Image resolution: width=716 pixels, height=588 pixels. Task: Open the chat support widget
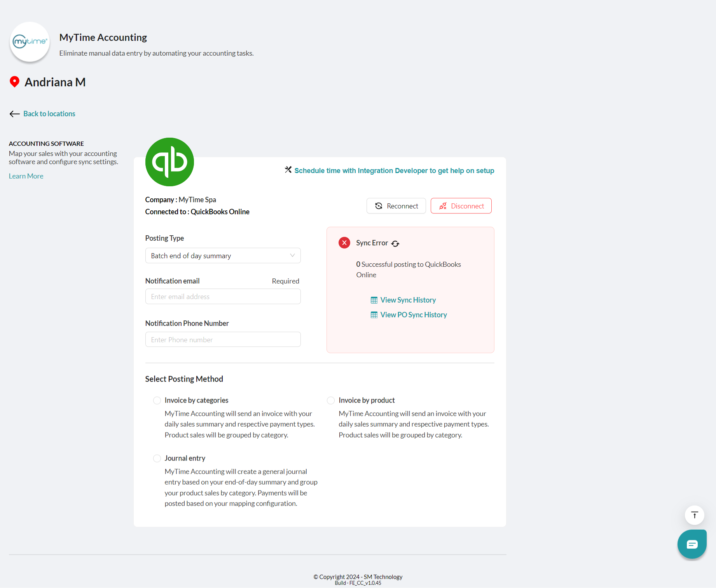tap(692, 544)
